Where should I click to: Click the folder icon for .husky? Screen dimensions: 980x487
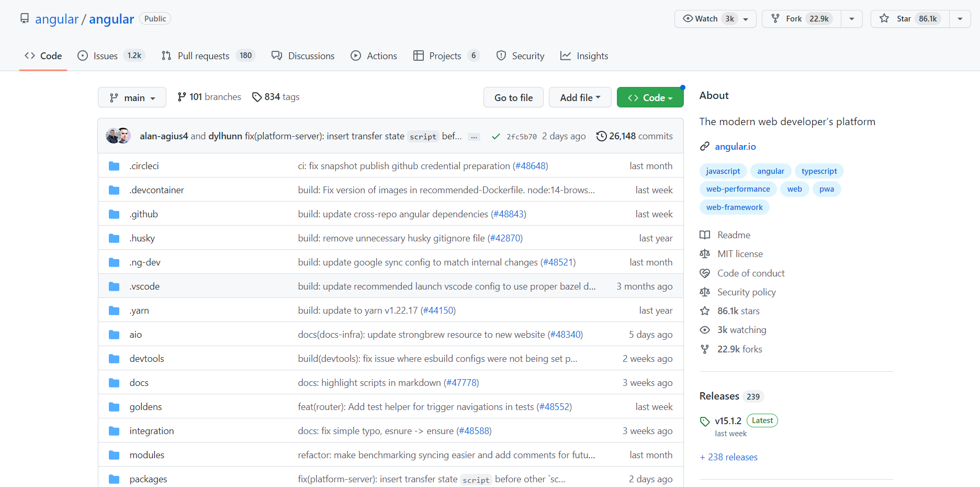pyautogui.click(x=114, y=238)
